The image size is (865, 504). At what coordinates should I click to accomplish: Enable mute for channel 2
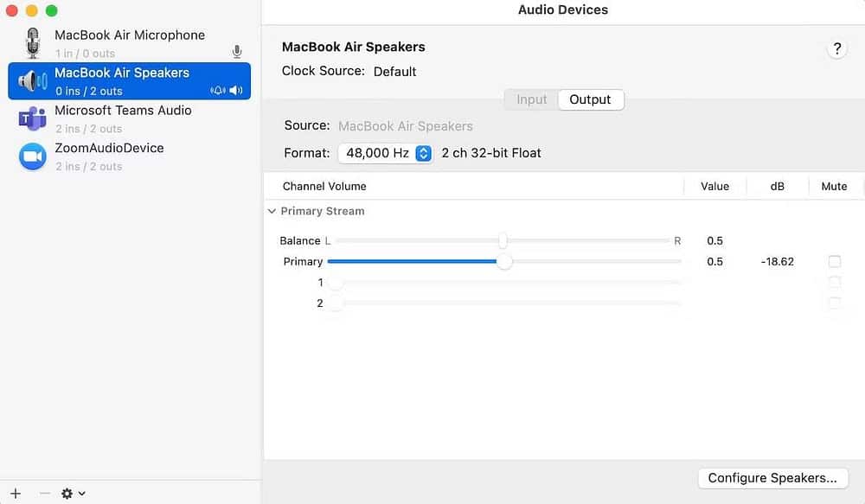pyautogui.click(x=834, y=303)
